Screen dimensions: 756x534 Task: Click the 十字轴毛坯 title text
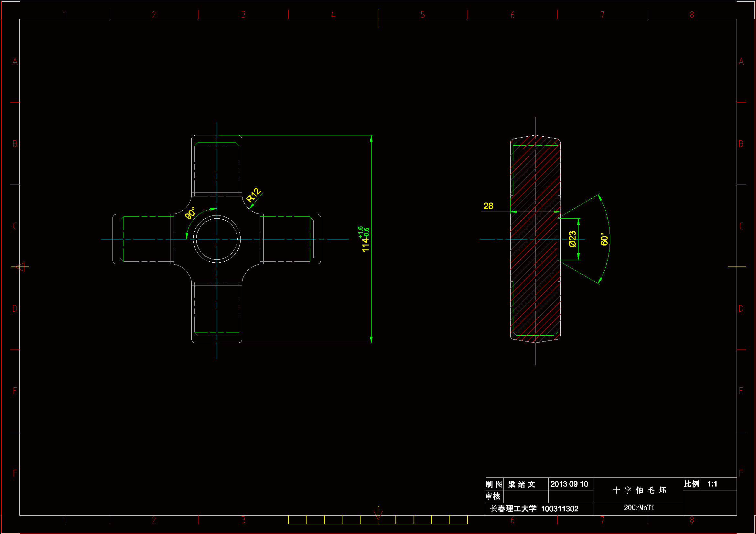639,490
